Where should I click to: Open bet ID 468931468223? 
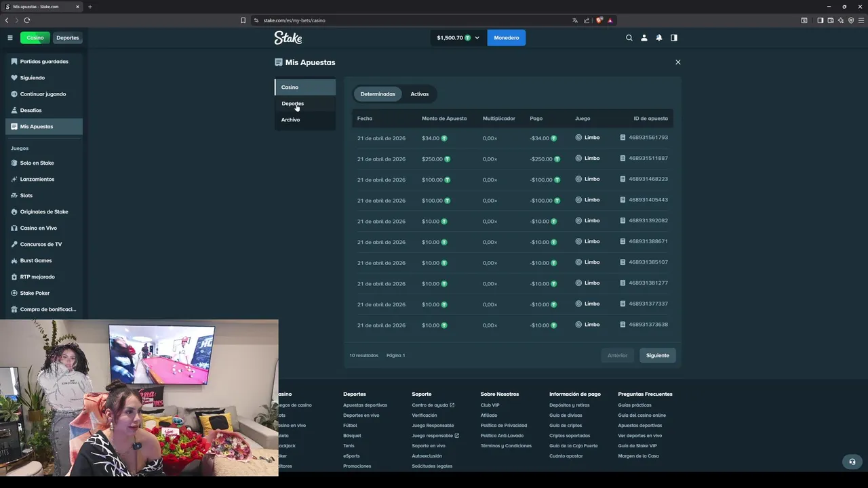pyautogui.click(x=648, y=179)
